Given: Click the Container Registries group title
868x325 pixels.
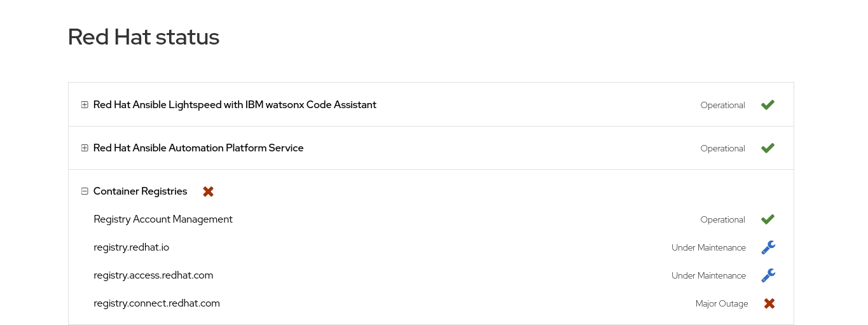Looking at the screenshot, I should 140,191.
